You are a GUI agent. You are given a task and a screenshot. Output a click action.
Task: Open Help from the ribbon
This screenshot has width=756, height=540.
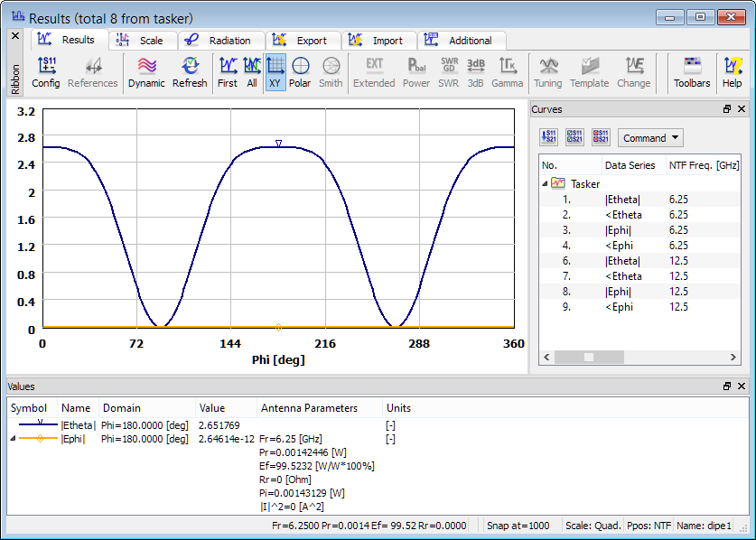click(x=732, y=72)
